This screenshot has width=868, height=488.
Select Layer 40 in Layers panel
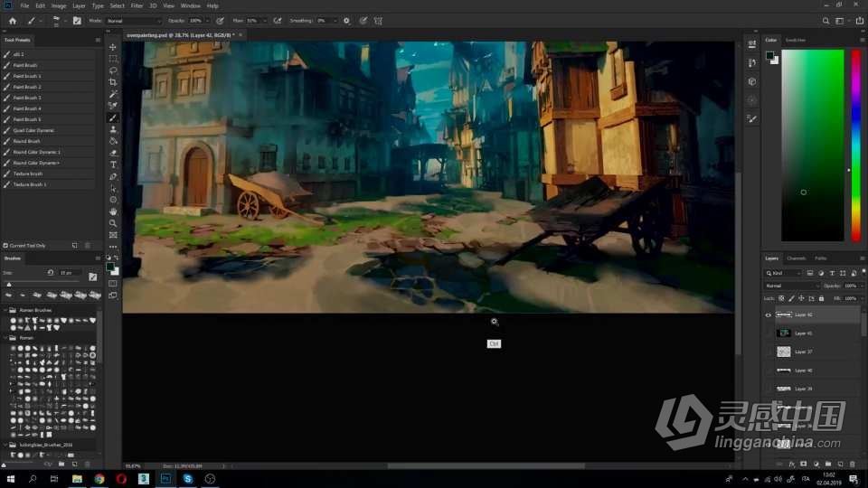(817, 371)
